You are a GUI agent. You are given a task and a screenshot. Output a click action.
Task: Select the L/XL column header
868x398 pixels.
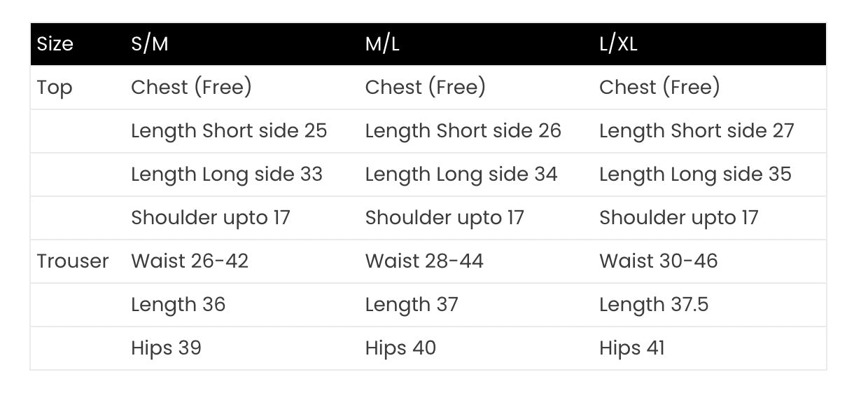(618, 44)
